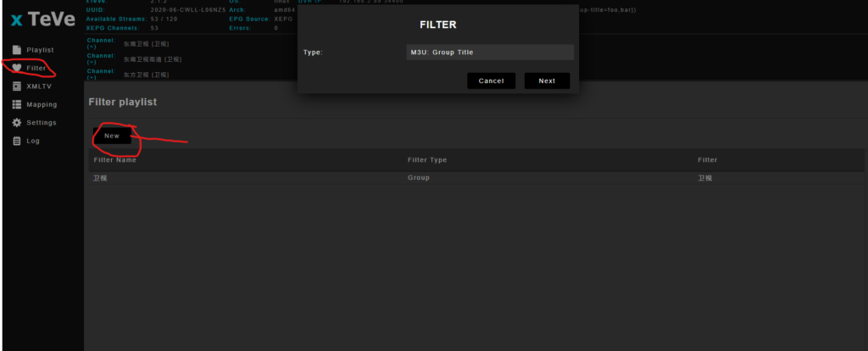Screen dimensions: 868x351
Task: Click the FILTER dialog title
Action: [438, 25]
